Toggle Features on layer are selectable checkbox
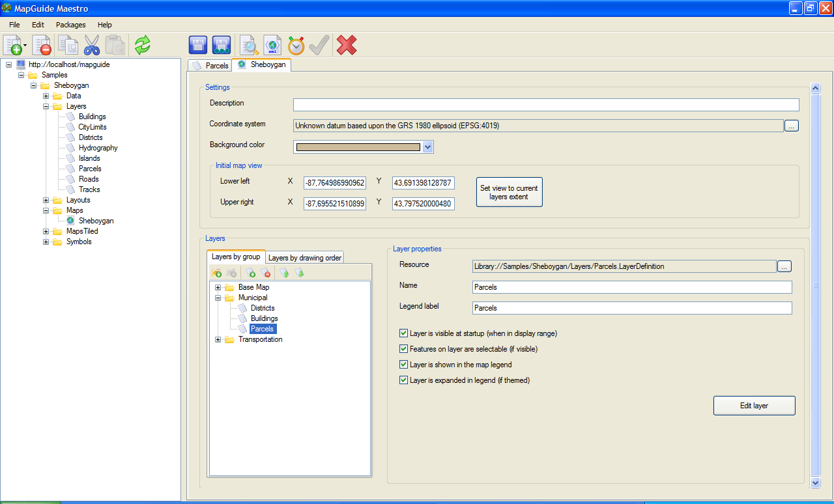This screenshot has width=834, height=504. (404, 349)
